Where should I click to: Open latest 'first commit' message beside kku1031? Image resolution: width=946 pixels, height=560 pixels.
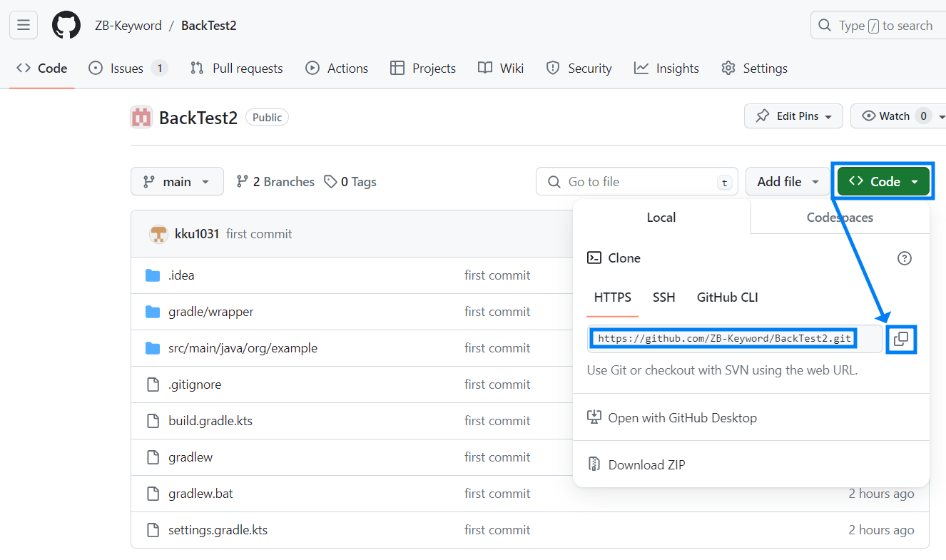point(259,234)
